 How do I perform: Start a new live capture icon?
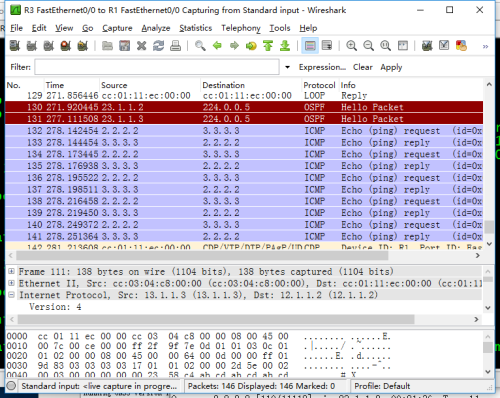49,46
